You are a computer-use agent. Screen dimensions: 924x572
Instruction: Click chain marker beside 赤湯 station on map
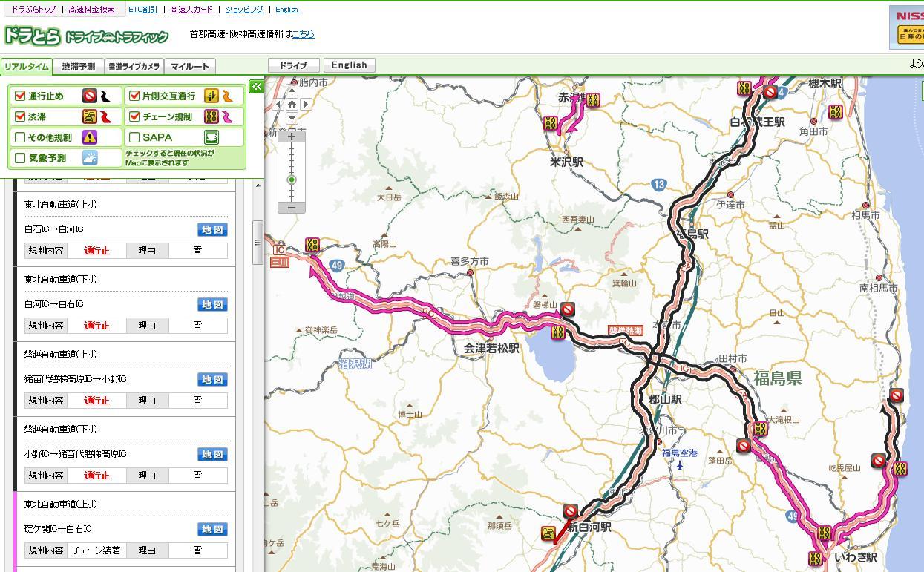pyautogui.click(x=593, y=100)
